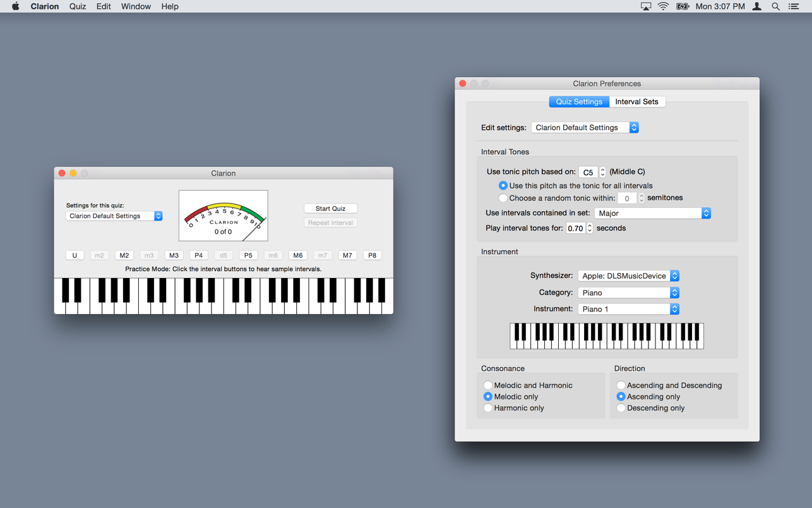Open the Apple menu icon
The height and width of the screenshot is (508, 812).
[x=15, y=6]
